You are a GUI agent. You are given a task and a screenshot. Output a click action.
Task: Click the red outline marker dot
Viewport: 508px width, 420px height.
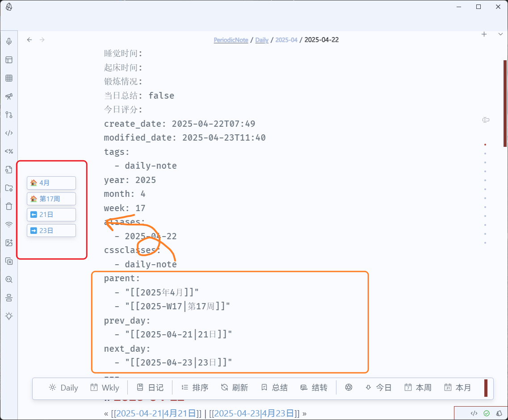(x=485, y=145)
